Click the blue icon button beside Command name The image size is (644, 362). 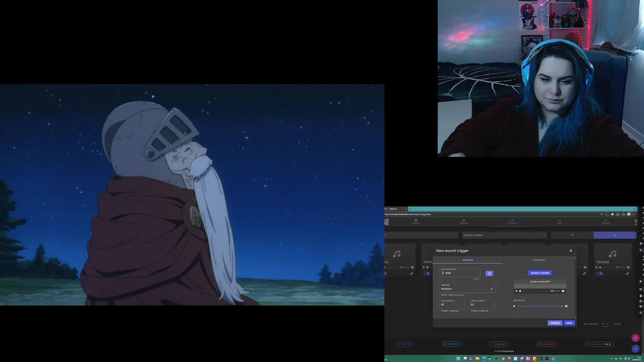click(489, 273)
